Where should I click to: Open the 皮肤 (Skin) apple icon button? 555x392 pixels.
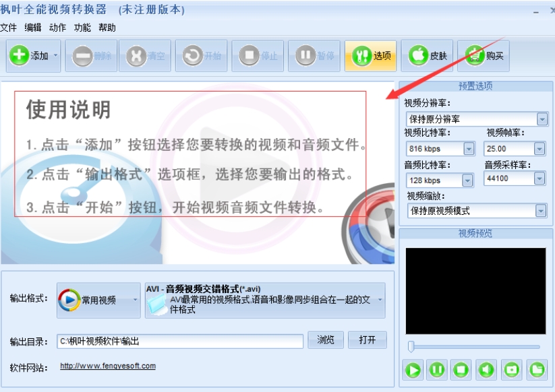tap(428, 56)
